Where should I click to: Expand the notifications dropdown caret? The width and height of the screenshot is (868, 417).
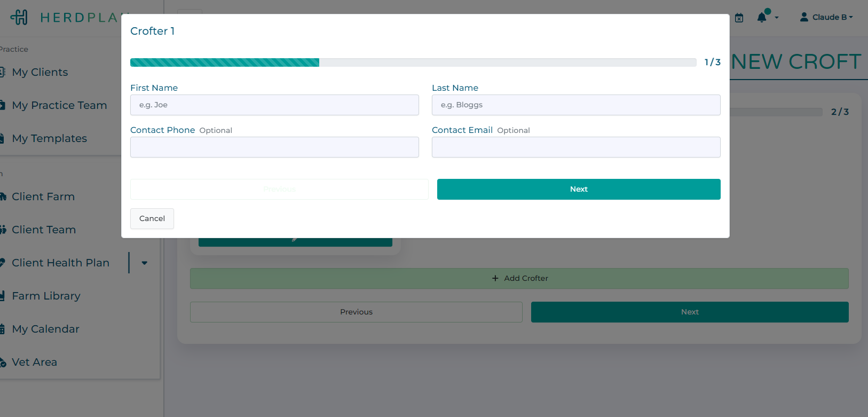[x=777, y=18]
